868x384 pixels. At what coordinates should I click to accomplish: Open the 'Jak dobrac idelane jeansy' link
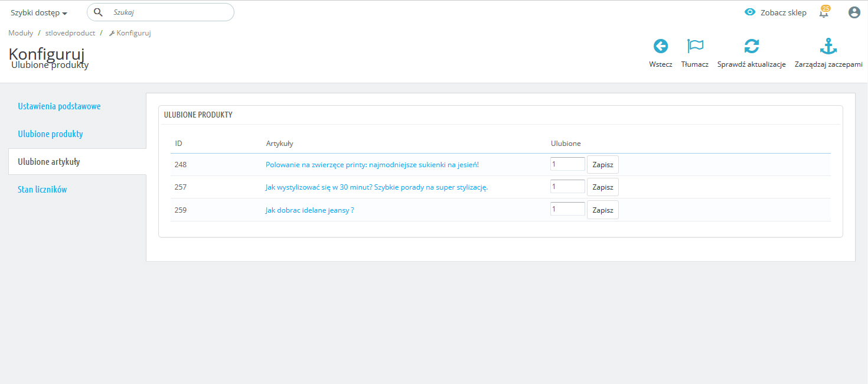pyautogui.click(x=309, y=210)
